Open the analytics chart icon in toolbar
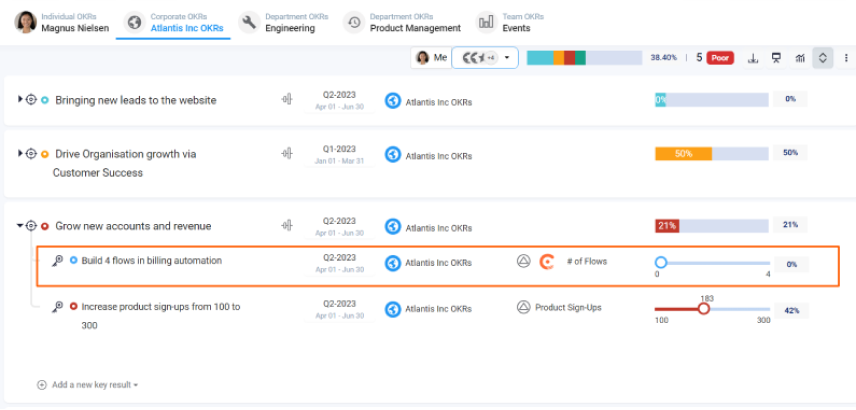 pos(800,57)
